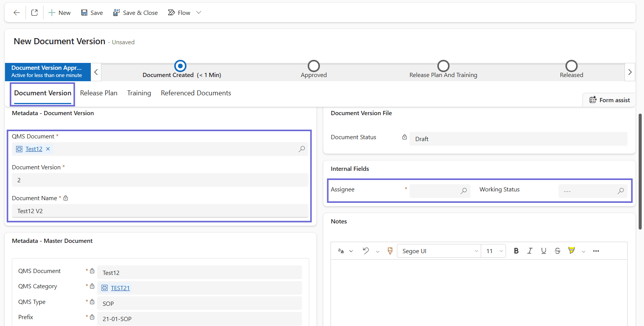
Task: Click the page vertical scrollbar
Action: 640,172
